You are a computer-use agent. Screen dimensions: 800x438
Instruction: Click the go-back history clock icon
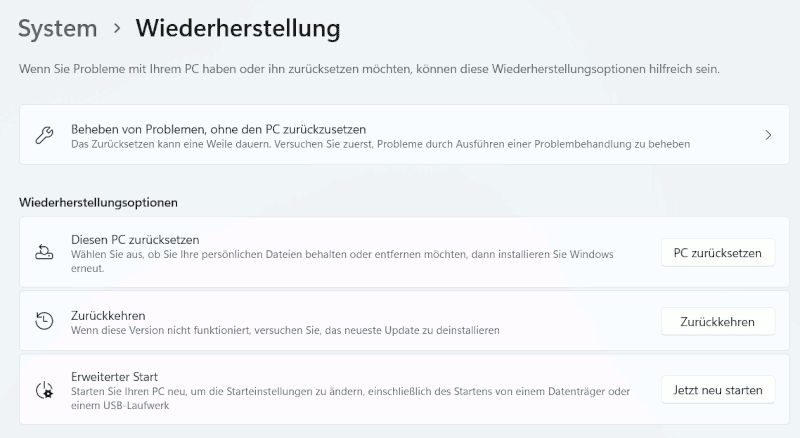[44, 321]
